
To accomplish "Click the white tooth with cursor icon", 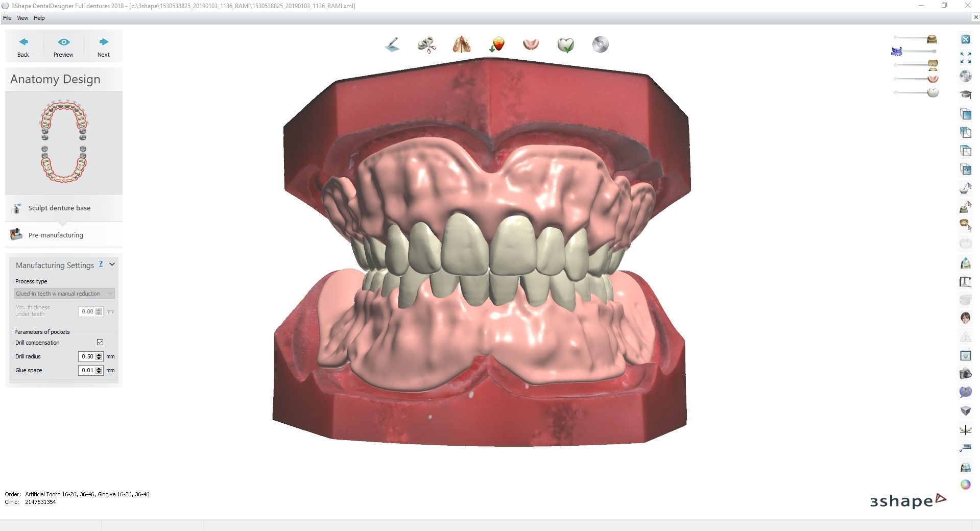I will [966, 188].
